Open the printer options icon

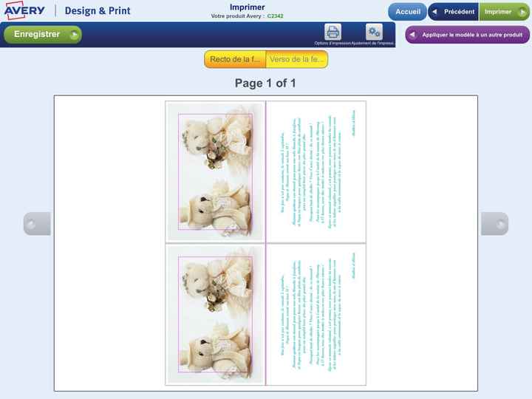point(333,33)
